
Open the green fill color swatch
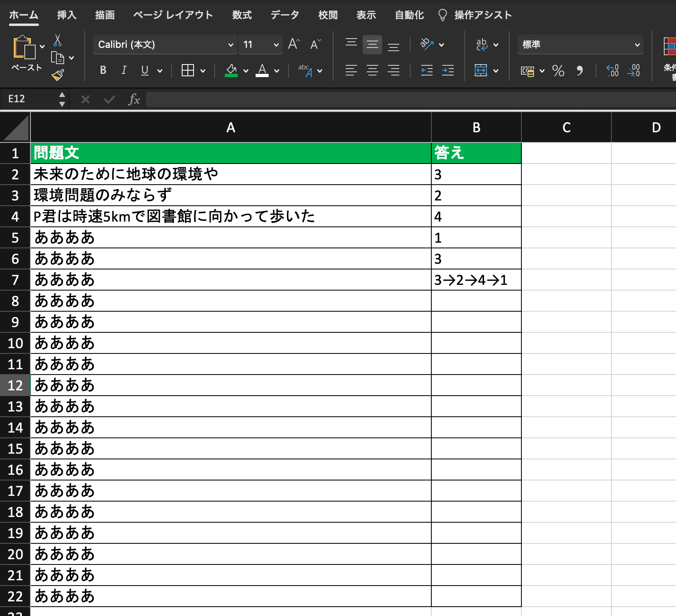[231, 70]
